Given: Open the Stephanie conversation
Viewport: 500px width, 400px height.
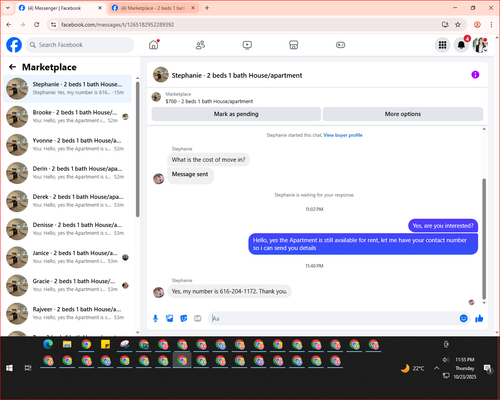Looking at the screenshot, I should 68,88.
